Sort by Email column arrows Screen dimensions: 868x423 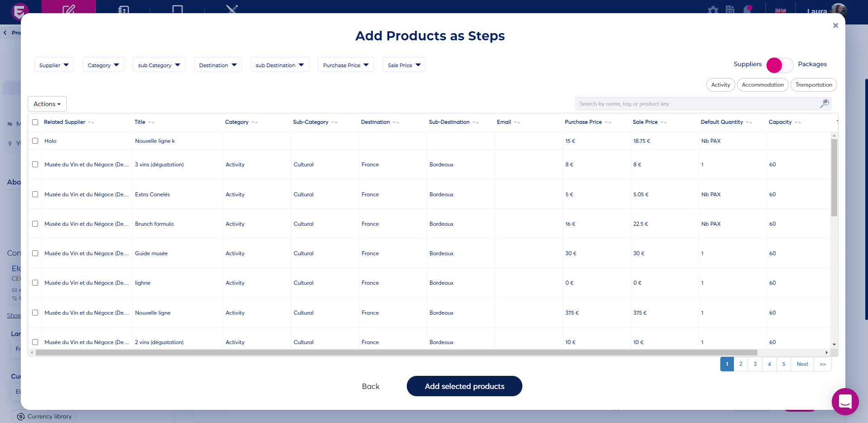(517, 122)
